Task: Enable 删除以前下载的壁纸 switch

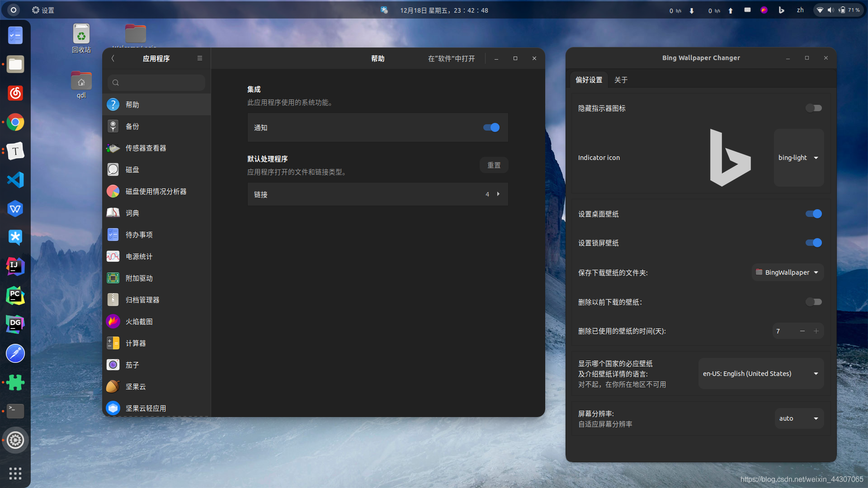Action: coord(814,302)
